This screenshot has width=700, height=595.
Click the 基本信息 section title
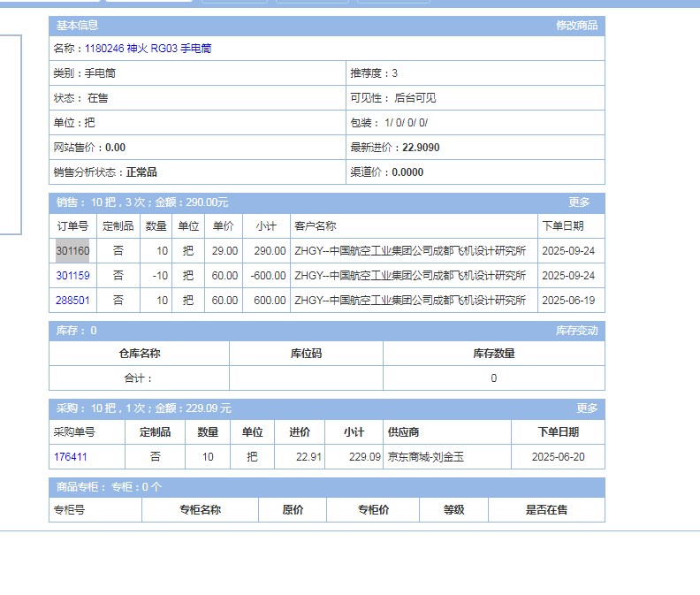78,26
